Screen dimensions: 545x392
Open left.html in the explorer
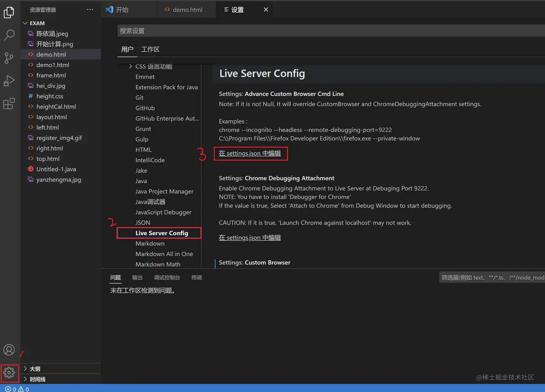48,128
